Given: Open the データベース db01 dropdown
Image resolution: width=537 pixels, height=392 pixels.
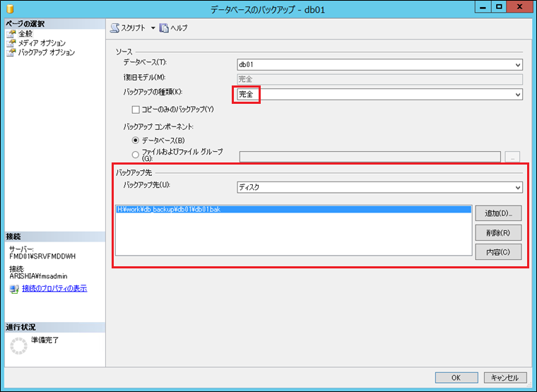Looking at the screenshot, I should coord(518,65).
